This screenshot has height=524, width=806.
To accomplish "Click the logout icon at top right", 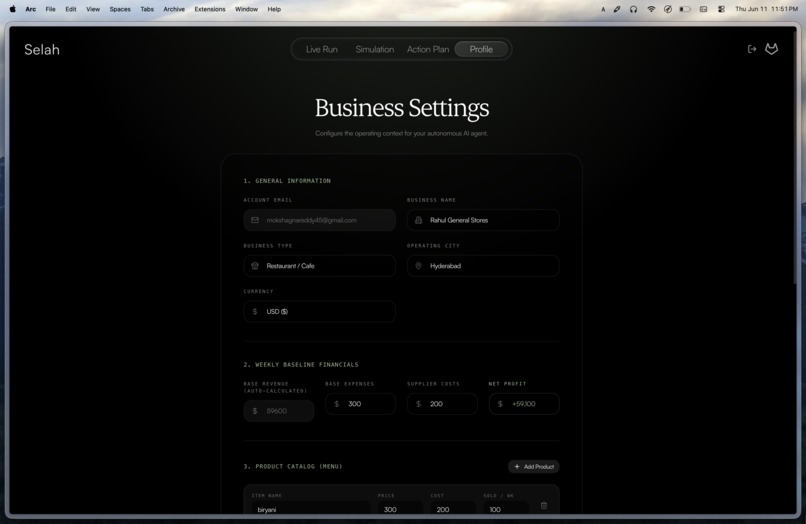I will 752,49.
